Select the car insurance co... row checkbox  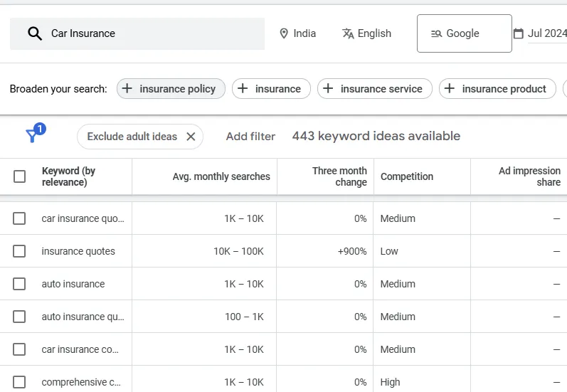[x=19, y=349]
